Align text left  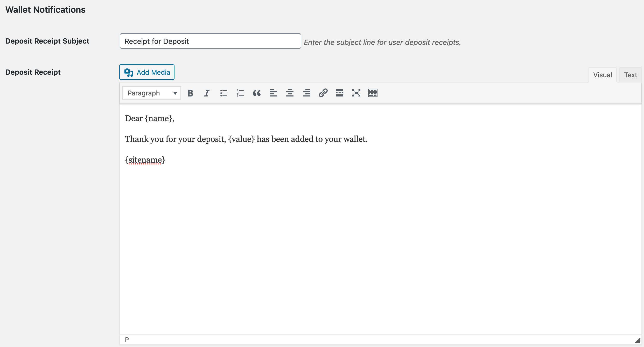point(273,93)
